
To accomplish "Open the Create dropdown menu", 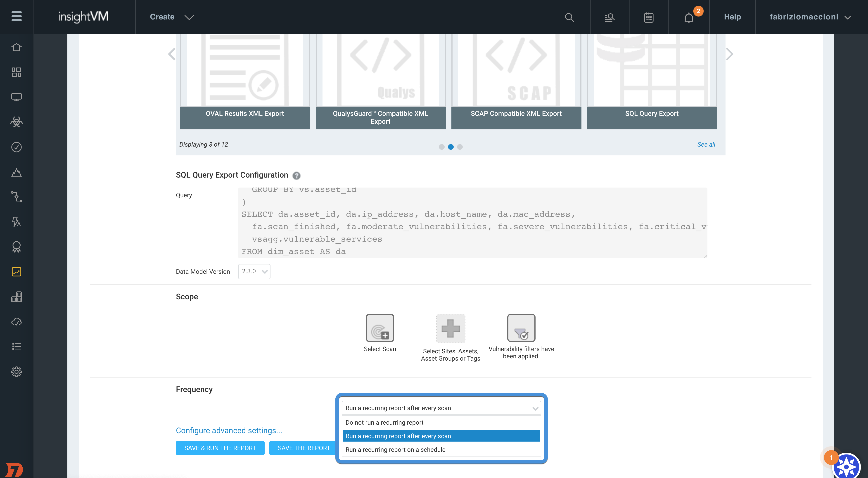I will (x=171, y=17).
